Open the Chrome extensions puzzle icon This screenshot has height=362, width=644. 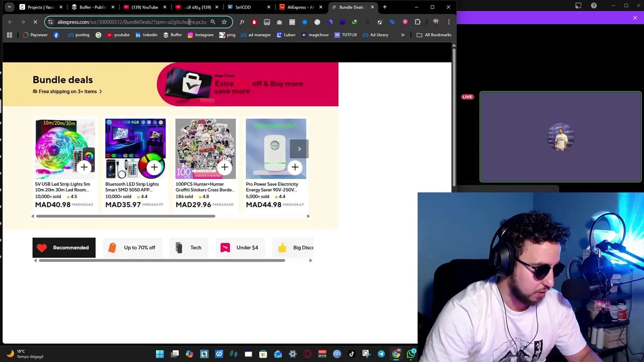(x=418, y=22)
